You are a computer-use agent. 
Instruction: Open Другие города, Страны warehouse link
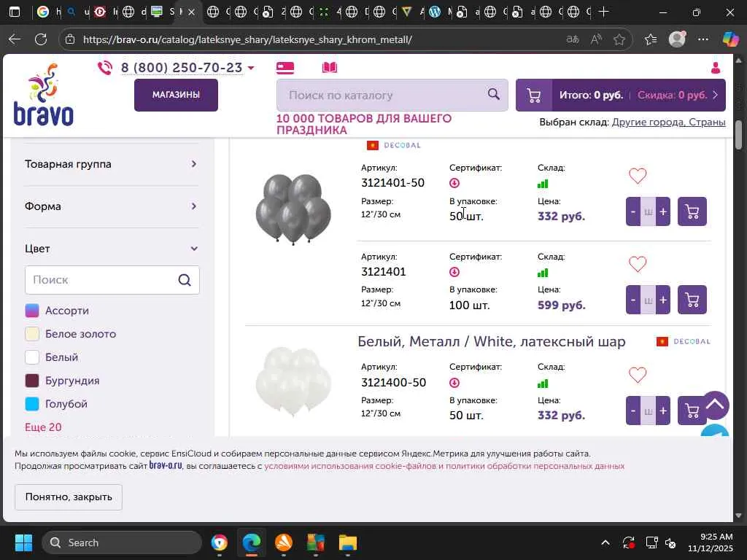coord(668,122)
